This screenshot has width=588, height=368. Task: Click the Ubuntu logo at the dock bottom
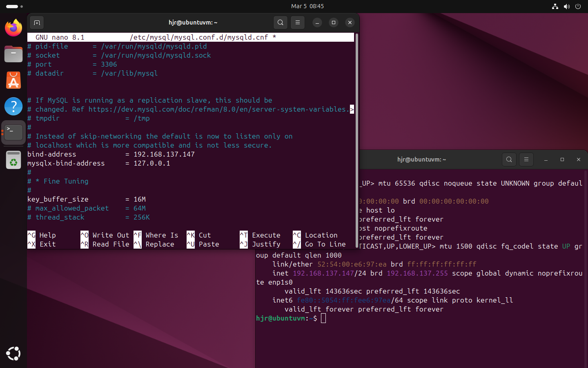pyautogui.click(x=13, y=354)
